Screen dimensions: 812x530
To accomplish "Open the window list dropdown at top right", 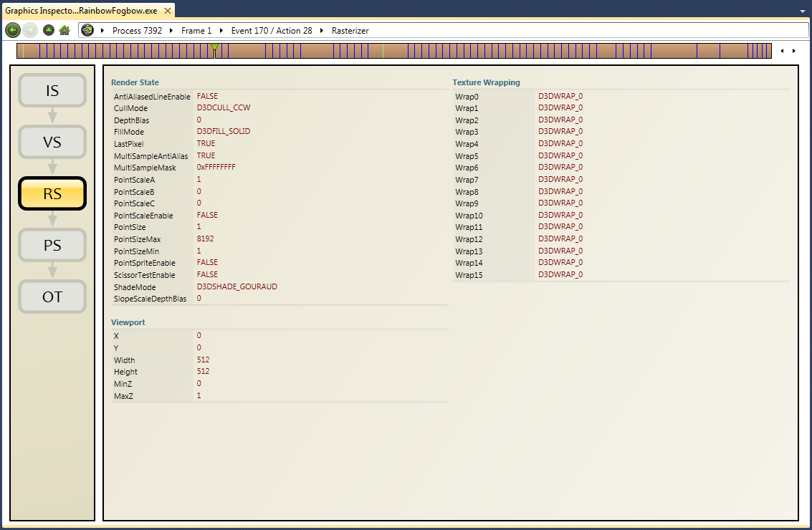I will click(802, 11).
